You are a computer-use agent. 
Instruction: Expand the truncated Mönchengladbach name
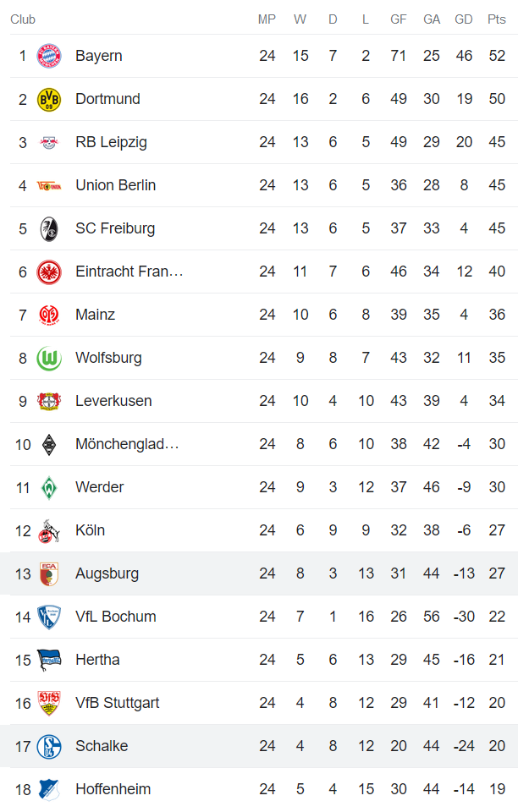pos(129,444)
